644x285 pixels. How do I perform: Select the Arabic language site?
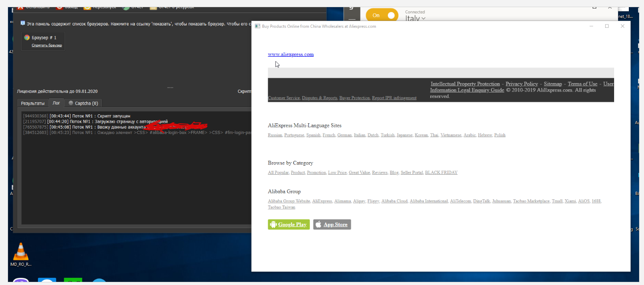coord(469,135)
